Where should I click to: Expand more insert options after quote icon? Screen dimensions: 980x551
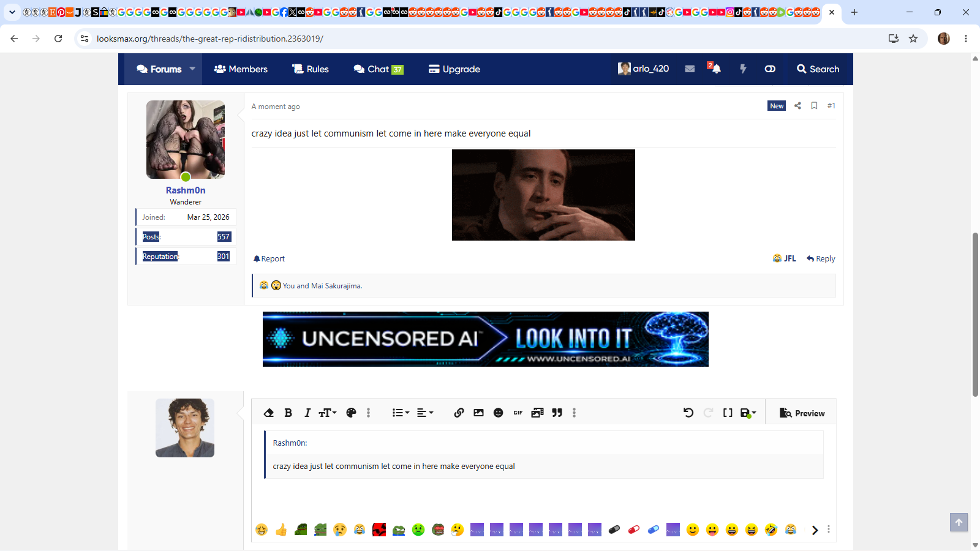click(574, 413)
